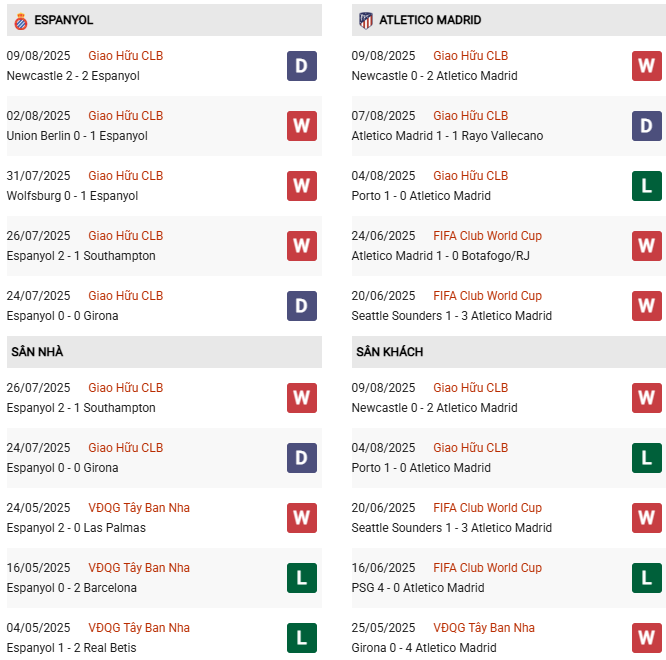Select the Atletico Madrid 1-1 Rayo Vallecano result text
Screen dimensions: 666x660
pyautogui.click(x=447, y=136)
